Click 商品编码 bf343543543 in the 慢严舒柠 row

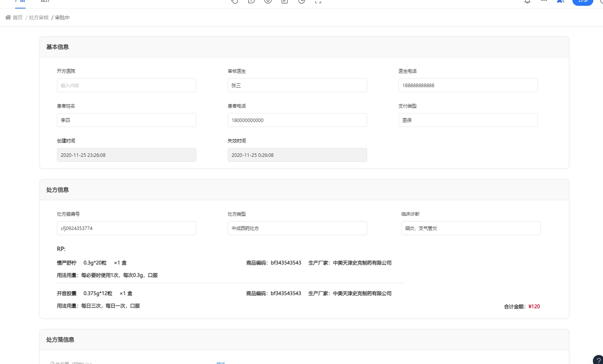(274, 263)
